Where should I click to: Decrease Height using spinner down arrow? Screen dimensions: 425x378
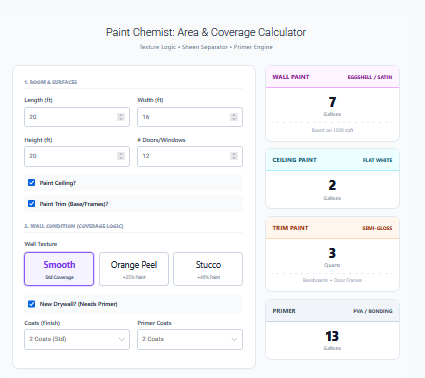coord(121,158)
